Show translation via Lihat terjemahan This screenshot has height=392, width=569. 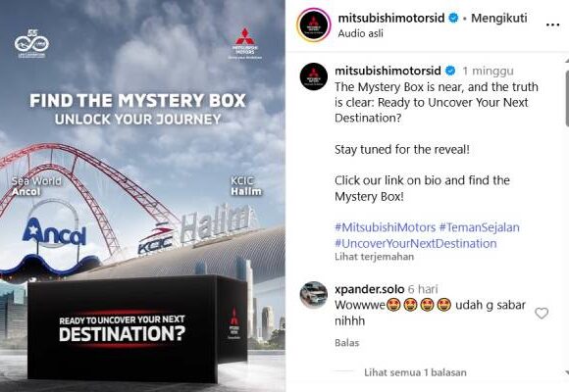click(374, 257)
